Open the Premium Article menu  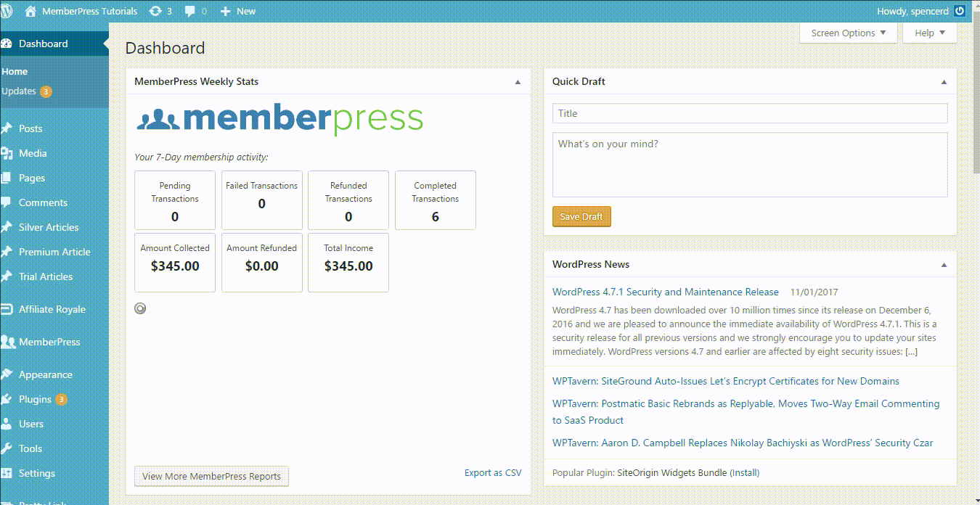point(54,252)
